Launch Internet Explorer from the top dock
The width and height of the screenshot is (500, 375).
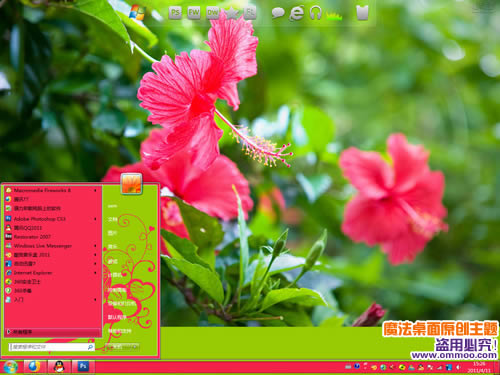point(296,13)
